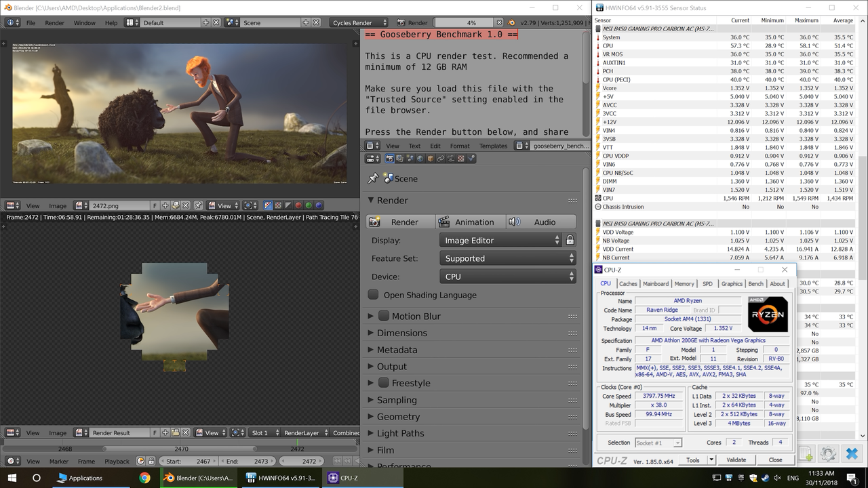Click the timeline horizontal scrollbar handle
The width and height of the screenshot is (868, 488).
point(180,449)
